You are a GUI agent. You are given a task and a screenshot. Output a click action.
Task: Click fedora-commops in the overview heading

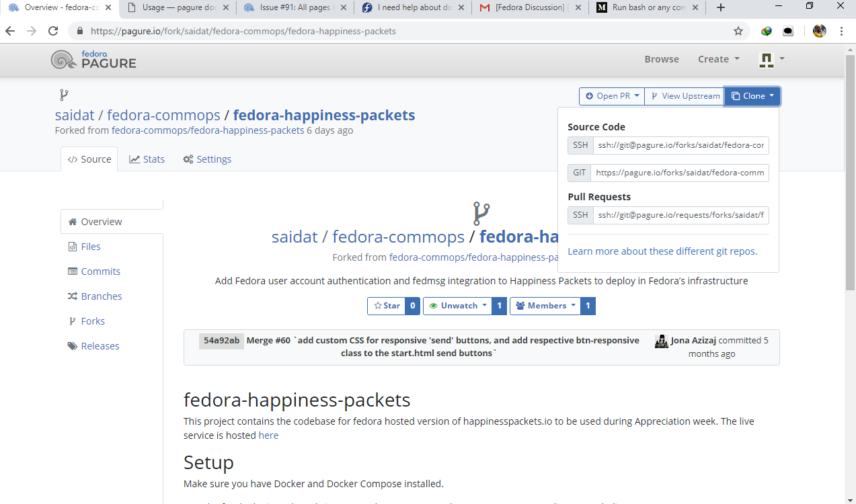(x=398, y=237)
